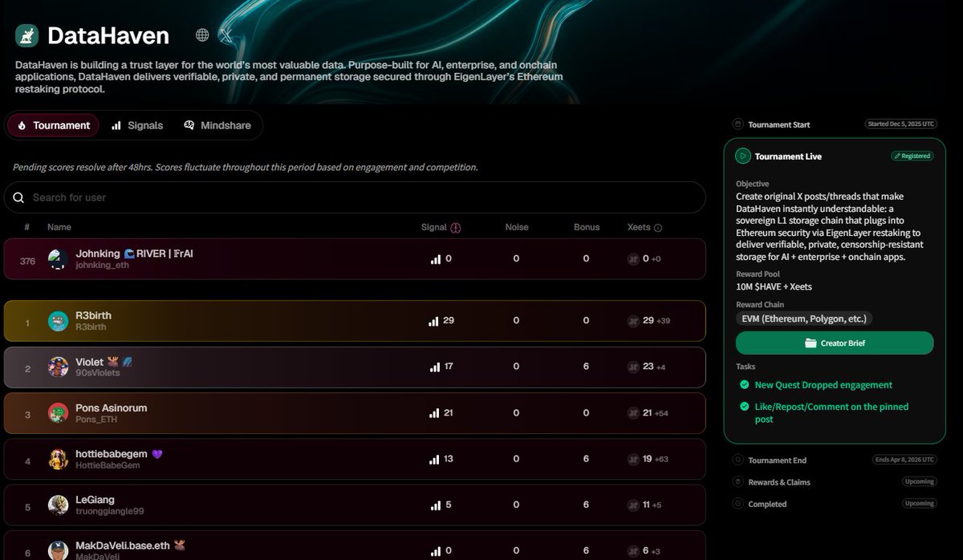The width and height of the screenshot is (963, 560).
Task: Open Pons Asinorum's avatar
Action: [58, 413]
